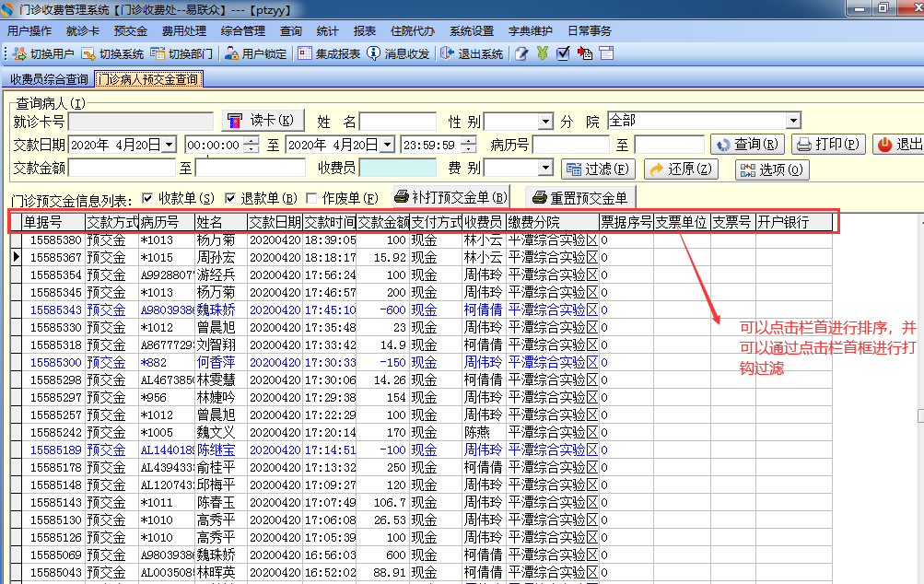
Task: Open 集成报表 integrated report icon
Action: click(x=305, y=53)
